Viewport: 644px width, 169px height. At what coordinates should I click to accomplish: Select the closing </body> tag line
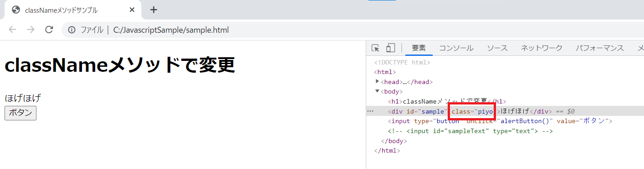click(394, 141)
